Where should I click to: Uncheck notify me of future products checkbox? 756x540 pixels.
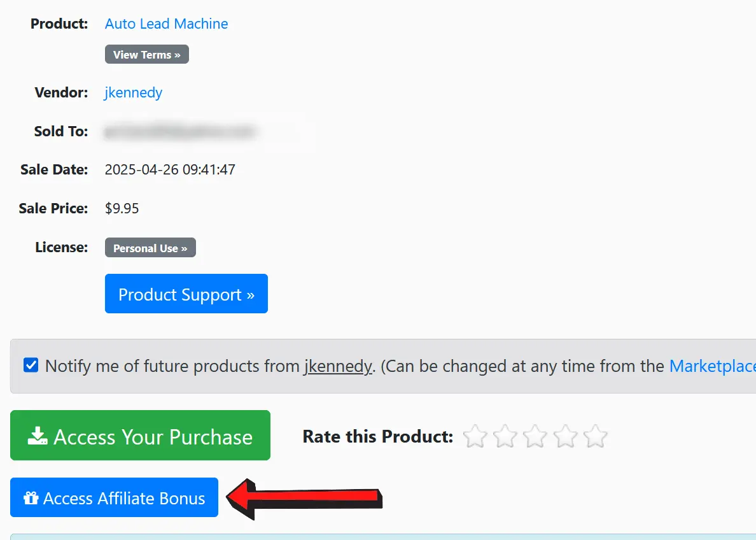point(31,365)
